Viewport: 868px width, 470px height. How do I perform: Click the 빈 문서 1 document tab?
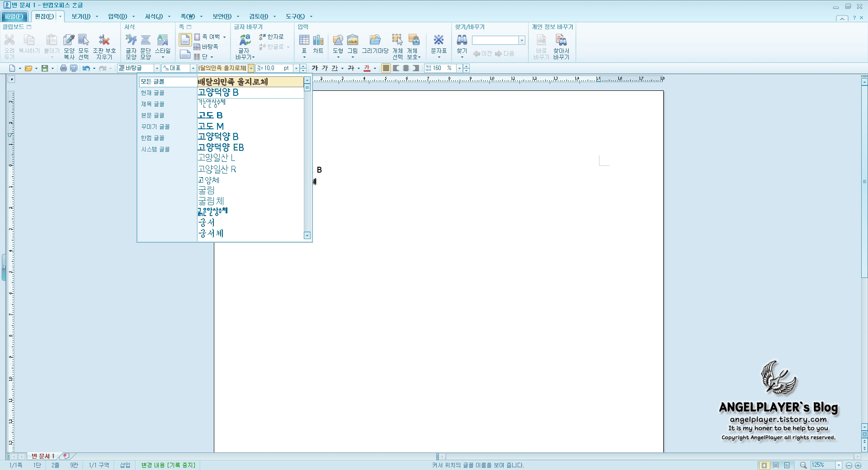pos(43,456)
